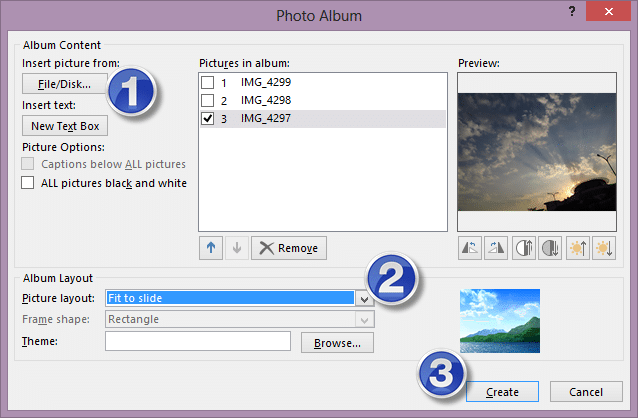Tick the checkbox for IMG_4298
This screenshot has width=638, height=418.
pyautogui.click(x=208, y=101)
